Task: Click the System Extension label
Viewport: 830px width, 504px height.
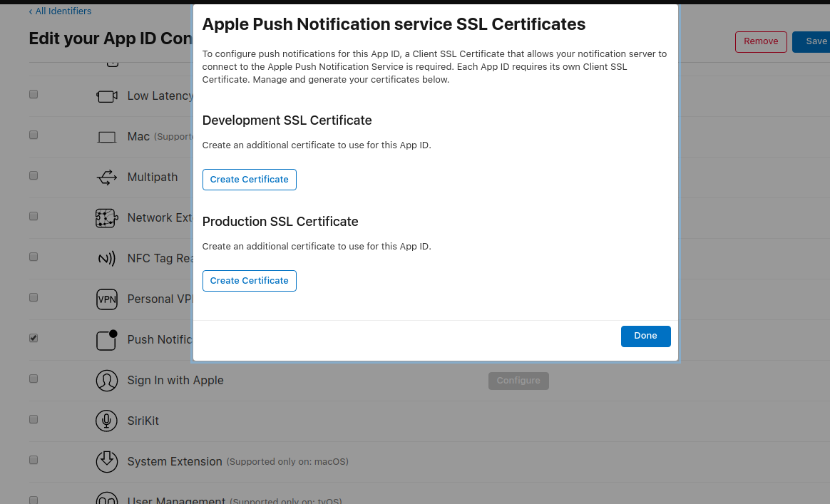Action: pos(175,462)
